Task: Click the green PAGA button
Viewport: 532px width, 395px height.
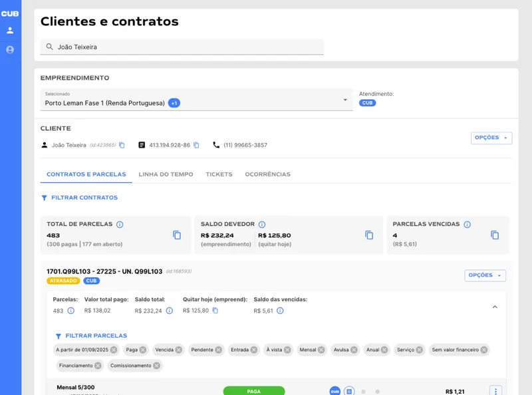Action: coord(255,391)
